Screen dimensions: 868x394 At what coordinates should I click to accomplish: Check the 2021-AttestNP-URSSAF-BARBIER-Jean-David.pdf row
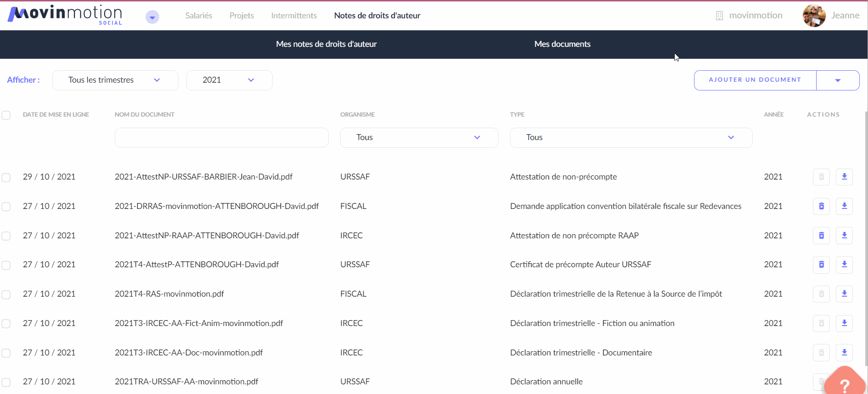click(x=6, y=177)
